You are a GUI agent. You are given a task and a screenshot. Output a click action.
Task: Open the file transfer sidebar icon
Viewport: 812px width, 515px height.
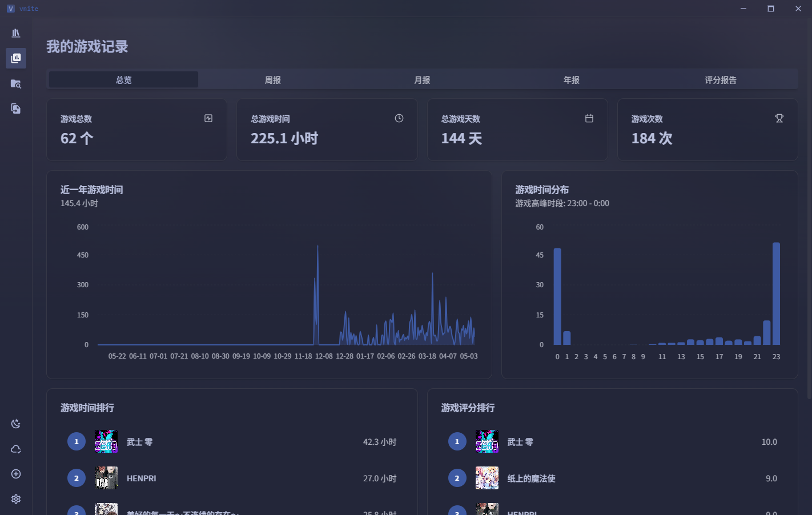16,108
